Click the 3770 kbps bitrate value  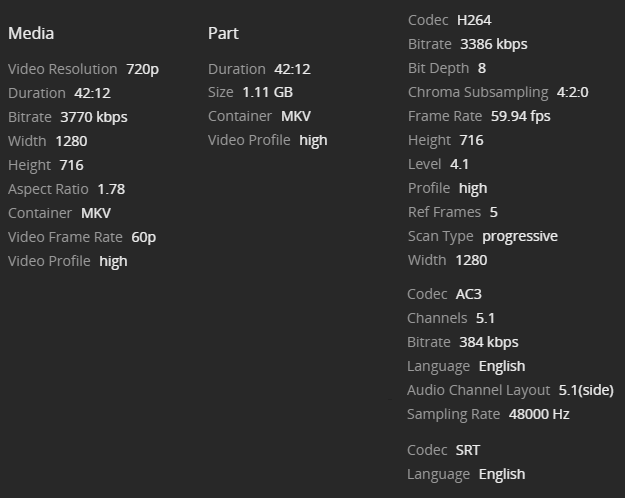tap(94, 117)
